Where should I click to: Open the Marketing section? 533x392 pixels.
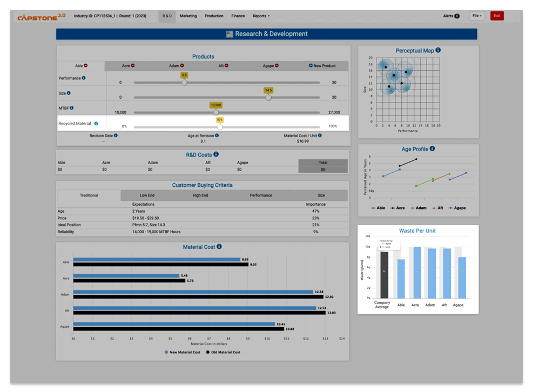click(x=188, y=16)
